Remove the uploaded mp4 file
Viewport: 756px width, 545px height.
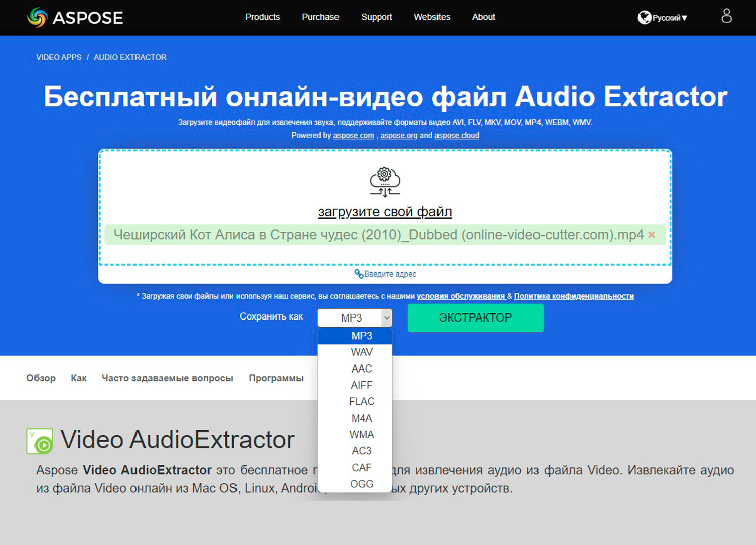pyautogui.click(x=652, y=235)
